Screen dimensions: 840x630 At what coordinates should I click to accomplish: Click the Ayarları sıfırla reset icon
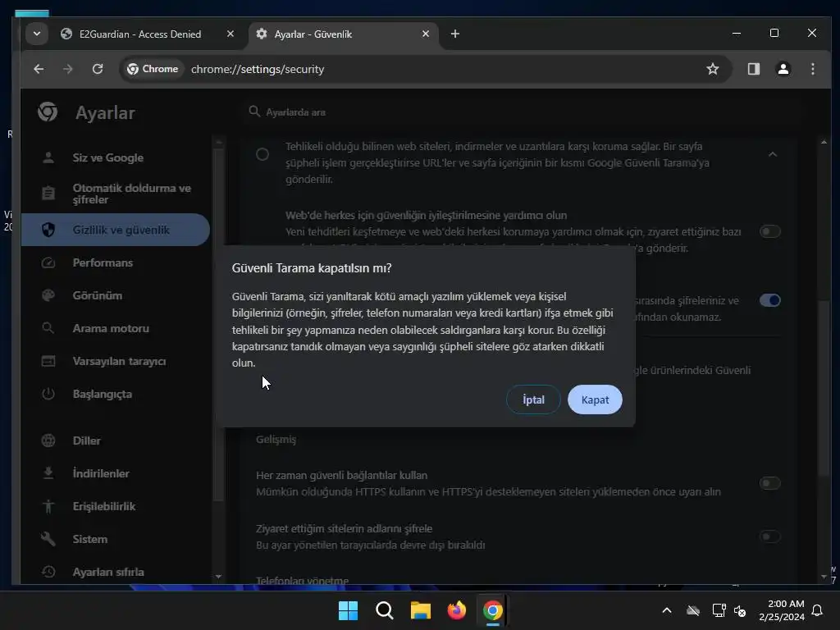click(48, 572)
